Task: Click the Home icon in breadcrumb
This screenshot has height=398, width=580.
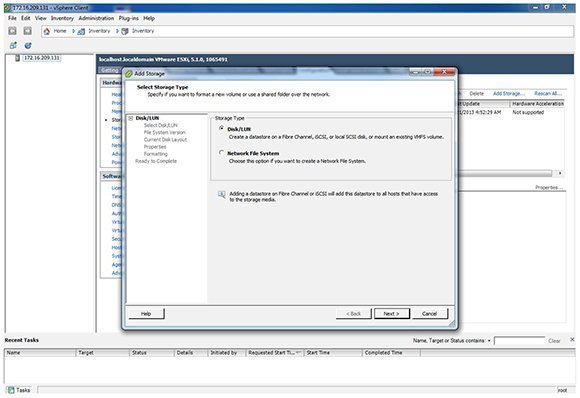Action: tap(47, 31)
